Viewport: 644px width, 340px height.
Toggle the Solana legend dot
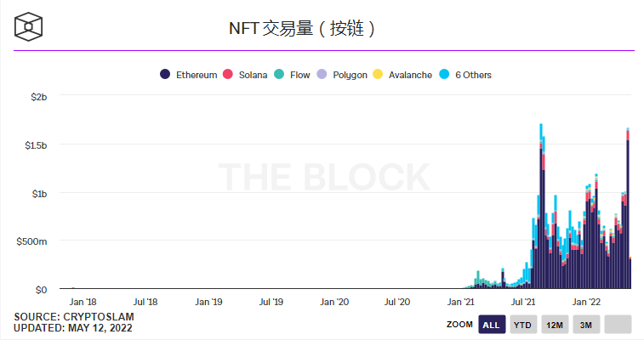pos(227,75)
